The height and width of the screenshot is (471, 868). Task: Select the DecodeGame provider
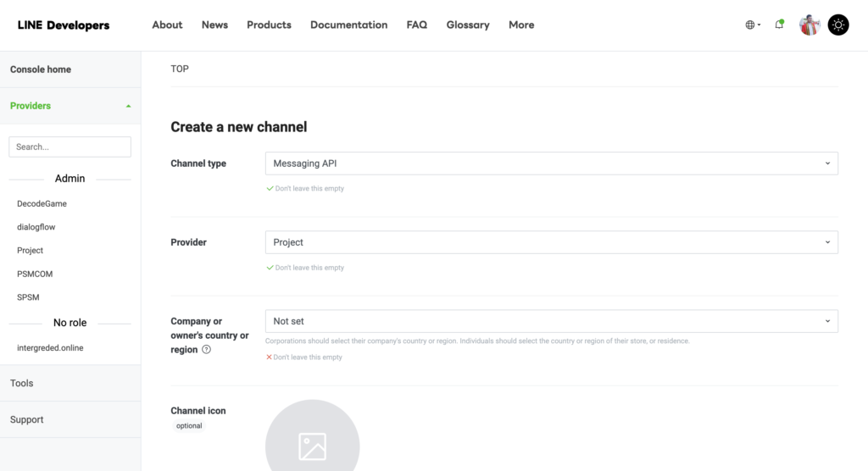pyautogui.click(x=42, y=203)
